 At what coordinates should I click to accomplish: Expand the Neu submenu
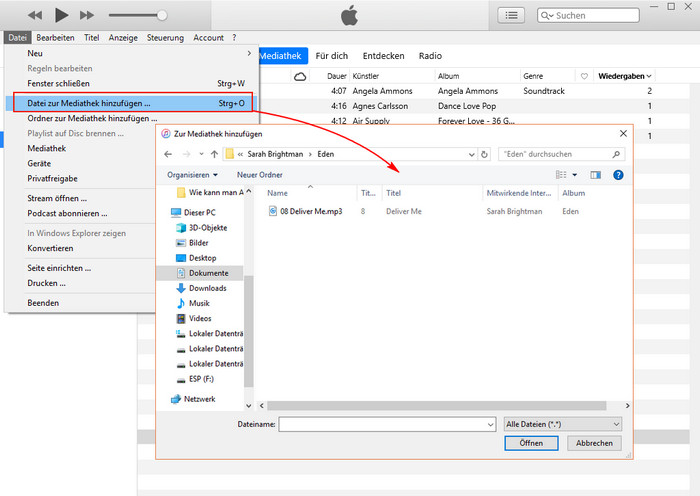(x=132, y=53)
